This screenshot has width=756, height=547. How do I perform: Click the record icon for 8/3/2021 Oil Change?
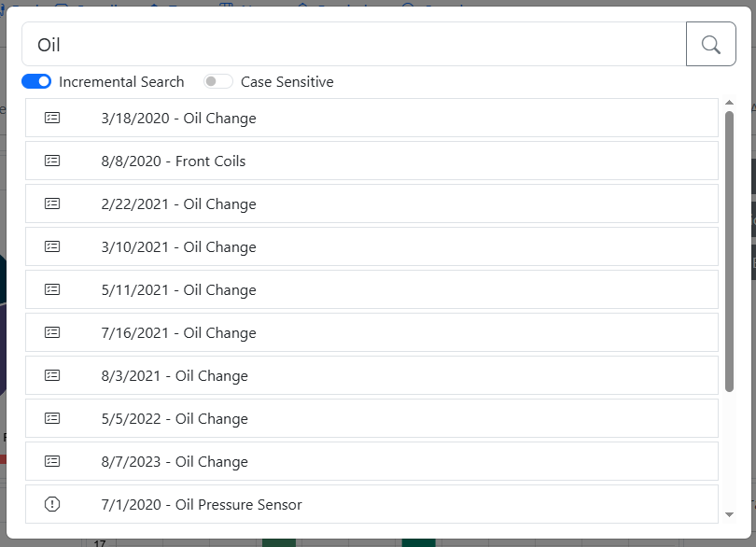pyautogui.click(x=52, y=376)
